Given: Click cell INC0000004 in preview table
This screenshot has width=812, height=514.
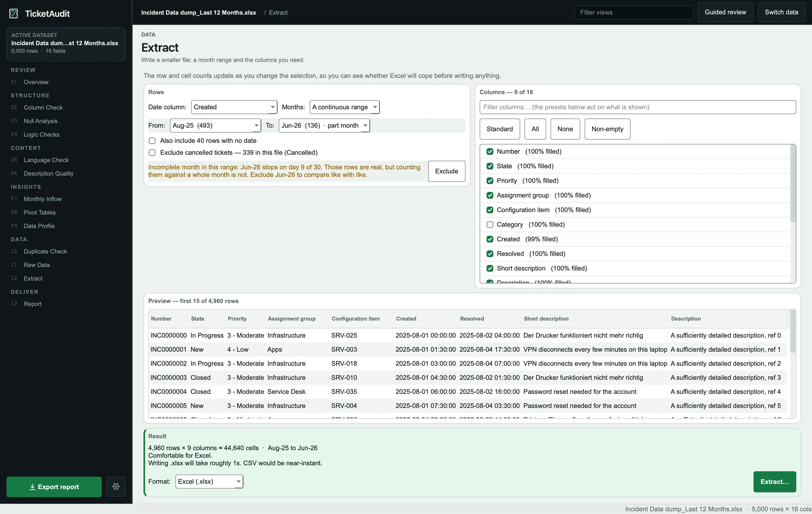Looking at the screenshot, I should point(168,392).
